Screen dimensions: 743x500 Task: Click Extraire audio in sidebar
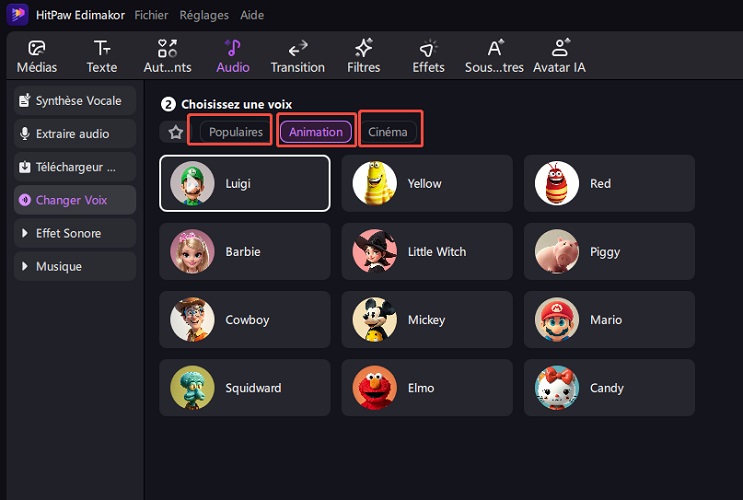(x=75, y=134)
